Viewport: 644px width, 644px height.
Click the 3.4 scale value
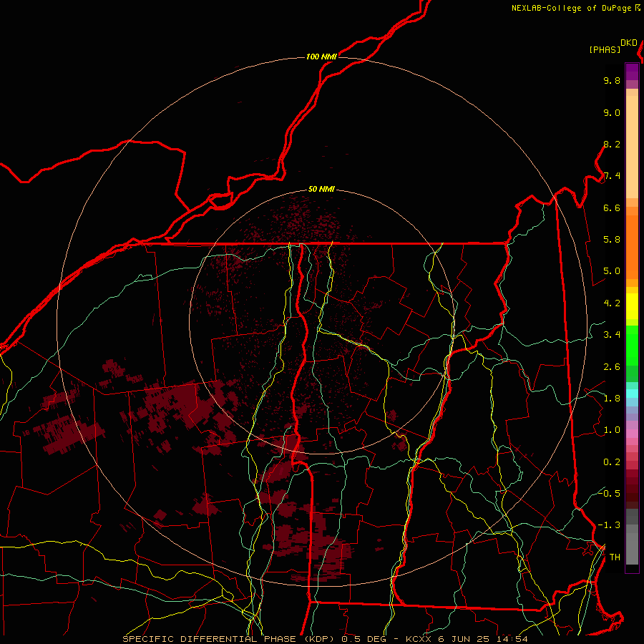pos(612,335)
